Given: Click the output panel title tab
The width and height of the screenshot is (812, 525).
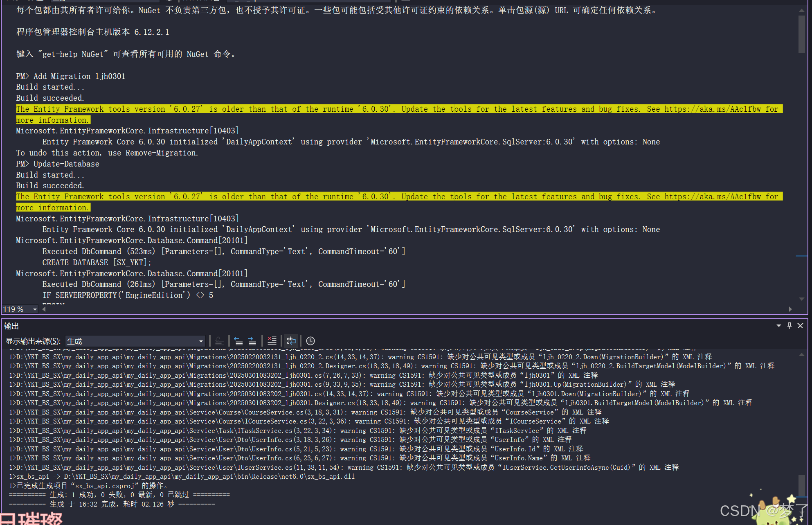Looking at the screenshot, I should [x=11, y=326].
